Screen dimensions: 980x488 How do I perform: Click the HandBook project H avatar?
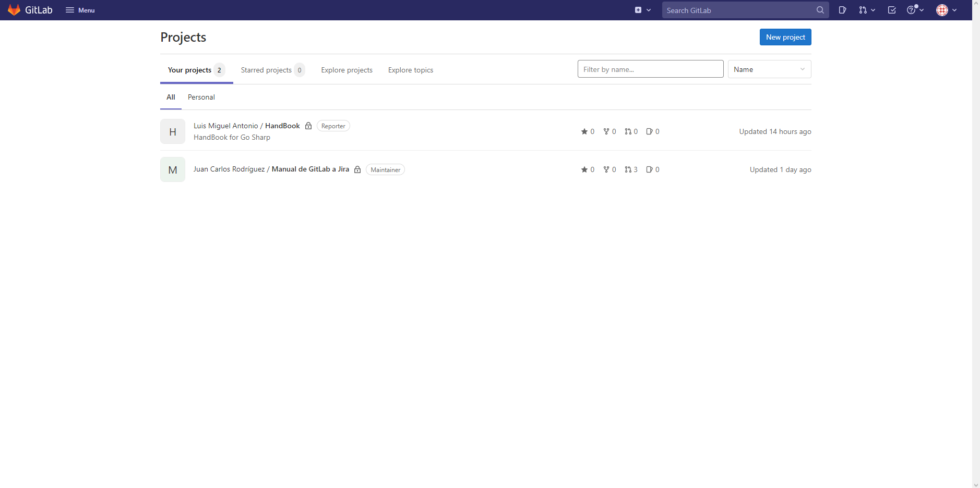[x=173, y=131]
